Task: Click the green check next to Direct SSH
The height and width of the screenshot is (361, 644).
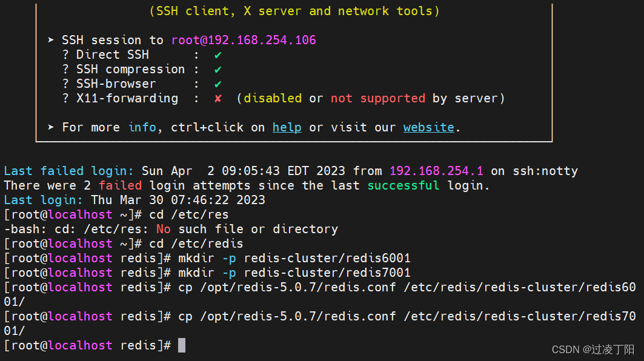Action: tap(217, 55)
